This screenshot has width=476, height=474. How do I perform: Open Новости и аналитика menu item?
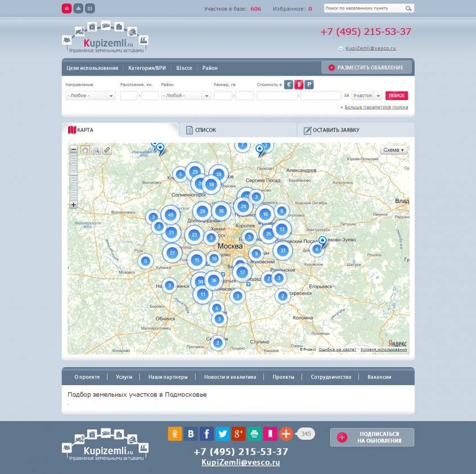point(230,377)
